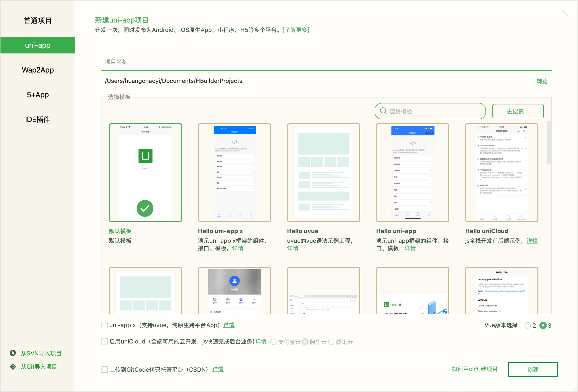Click the SVN import icon

13,353
